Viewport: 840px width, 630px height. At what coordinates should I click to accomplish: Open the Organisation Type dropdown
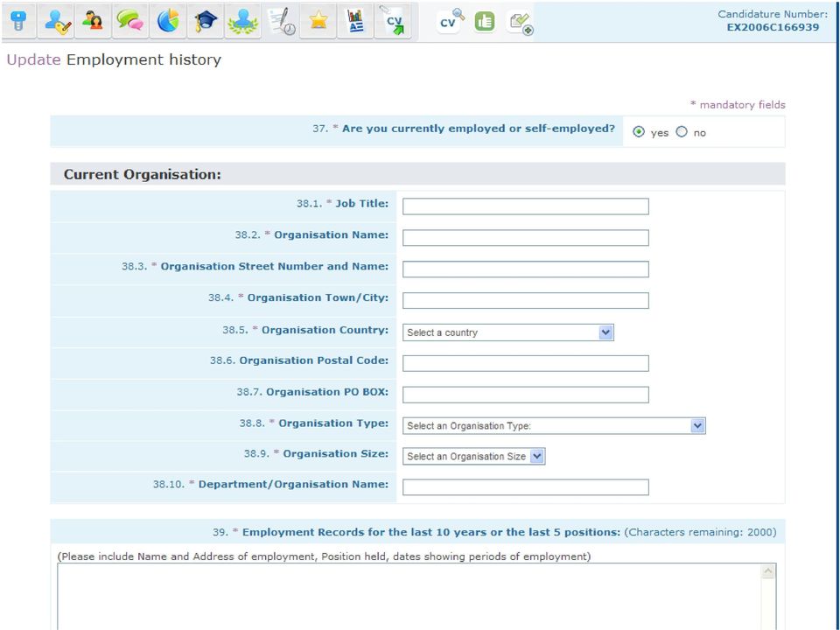pos(554,426)
